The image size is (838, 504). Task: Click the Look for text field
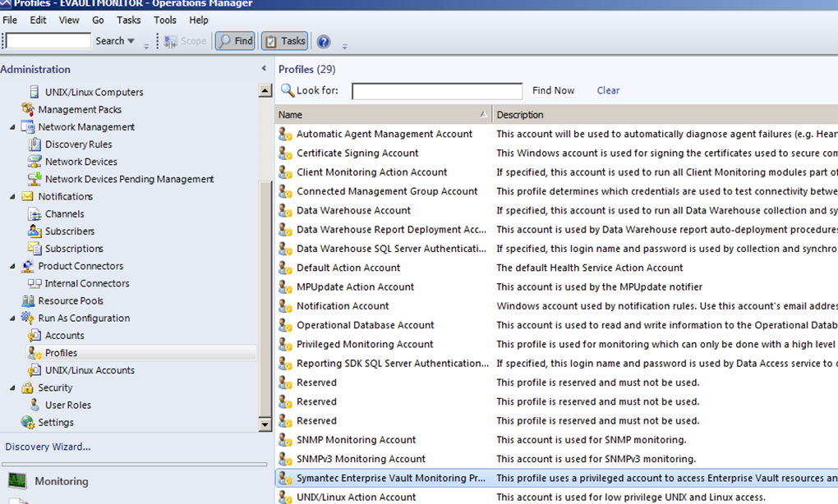[436, 91]
